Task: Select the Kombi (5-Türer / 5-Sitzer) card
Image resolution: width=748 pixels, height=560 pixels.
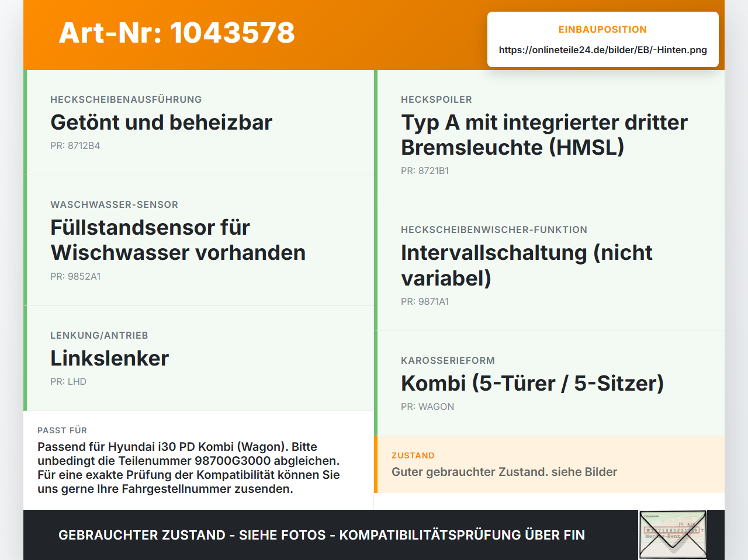Action: click(x=549, y=384)
